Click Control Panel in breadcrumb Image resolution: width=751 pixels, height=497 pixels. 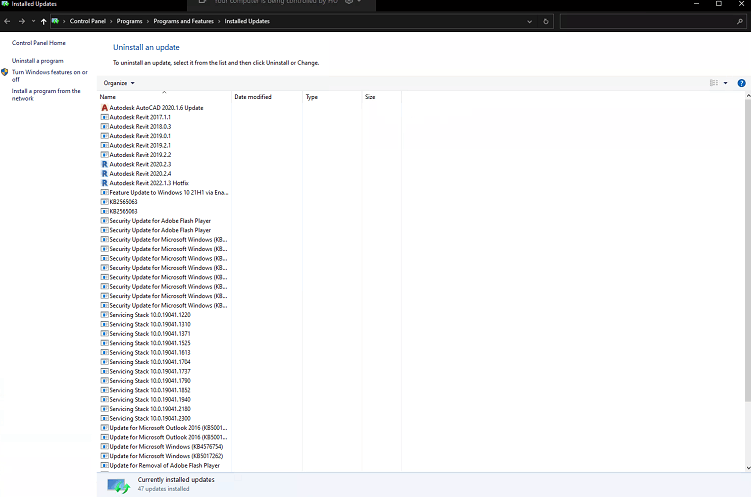[x=88, y=21]
